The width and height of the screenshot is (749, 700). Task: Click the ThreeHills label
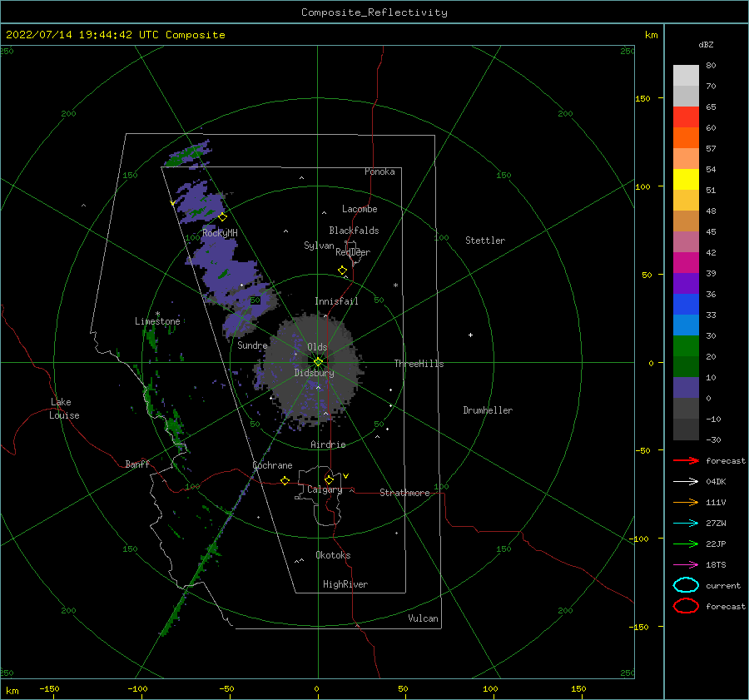[419, 364]
